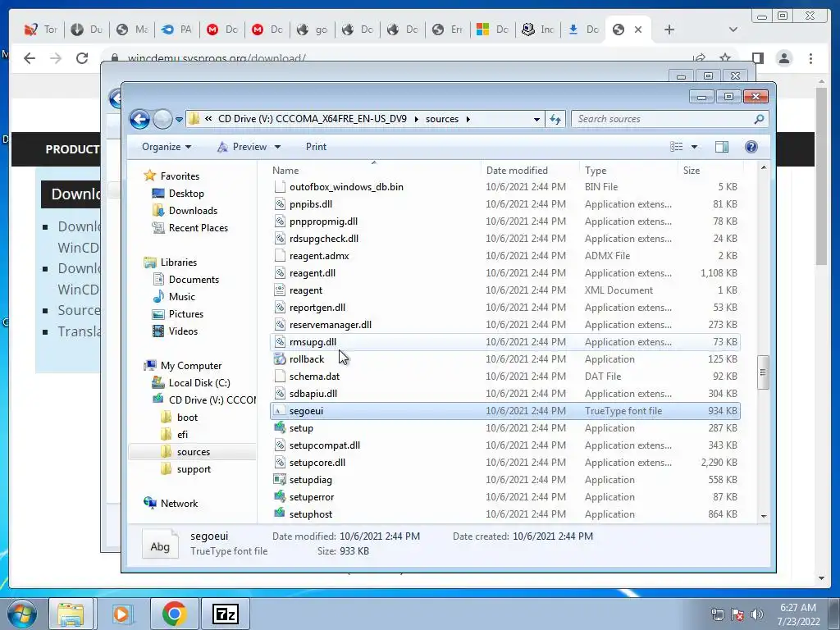Select the setuphost application icon
The width and height of the screenshot is (840, 630).
pos(279,514)
